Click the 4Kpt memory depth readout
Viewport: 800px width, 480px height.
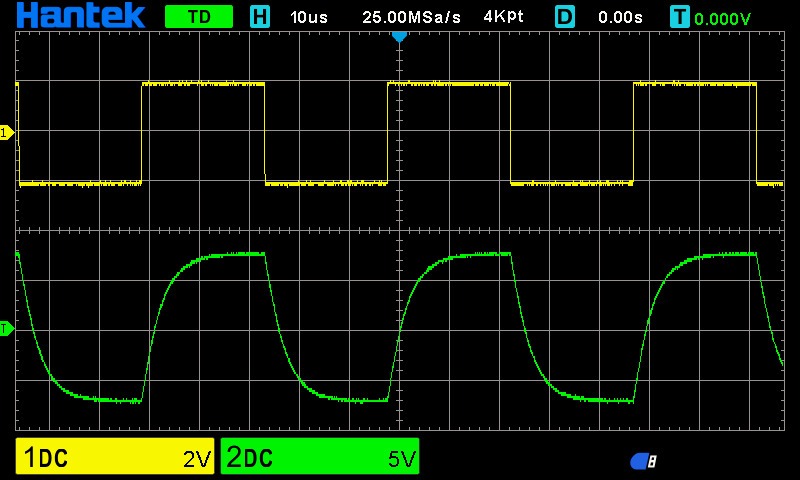(504, 17)
